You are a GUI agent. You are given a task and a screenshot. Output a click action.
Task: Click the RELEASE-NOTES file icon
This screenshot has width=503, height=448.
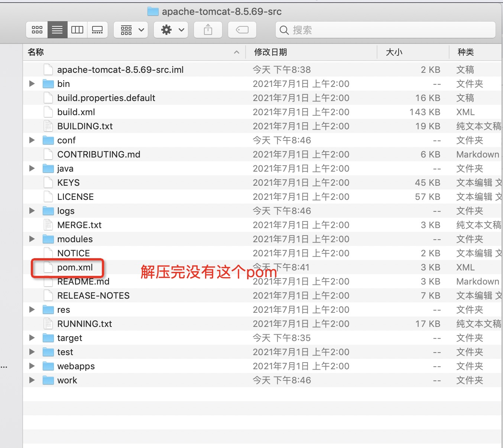[x=48, y=295]
